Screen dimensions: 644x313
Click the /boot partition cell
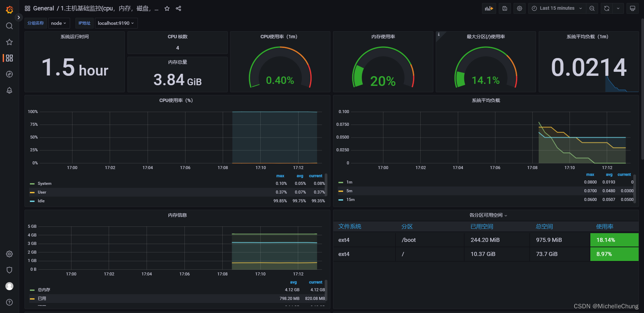[430, 240]
